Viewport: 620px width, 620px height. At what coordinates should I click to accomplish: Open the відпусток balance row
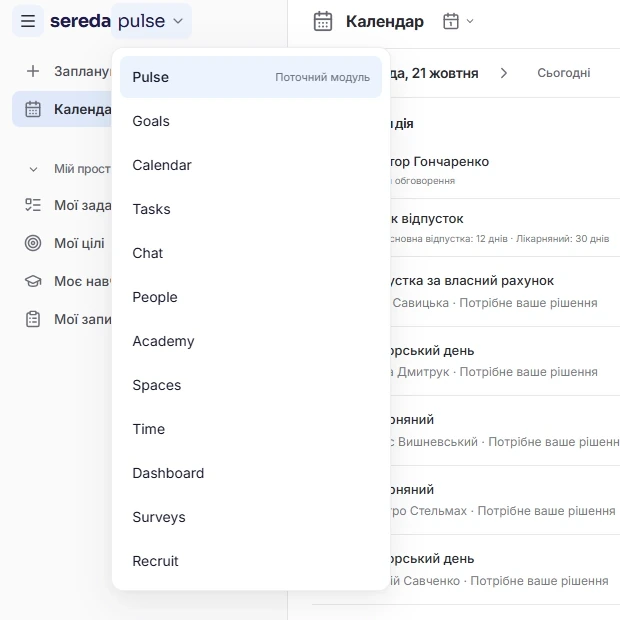[505, 228]
